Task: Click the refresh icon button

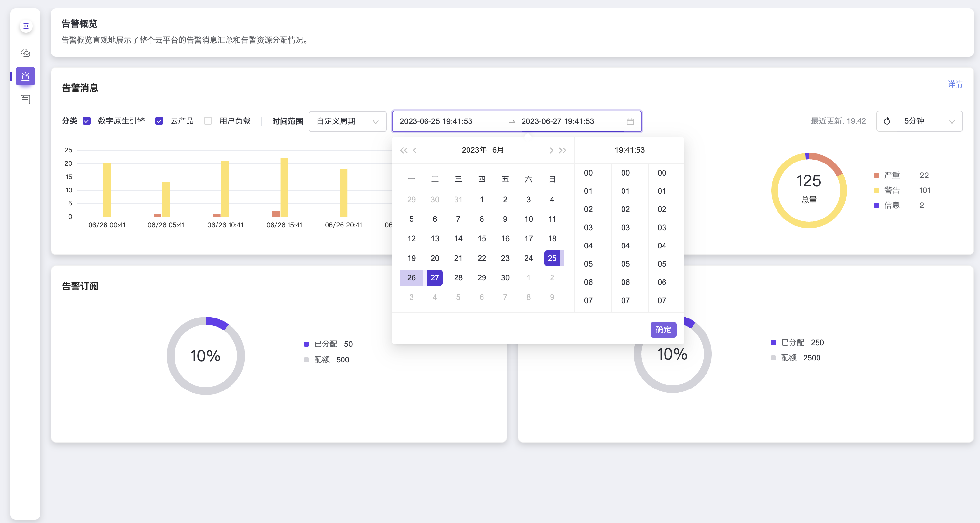Action: (x=887, y=121)
